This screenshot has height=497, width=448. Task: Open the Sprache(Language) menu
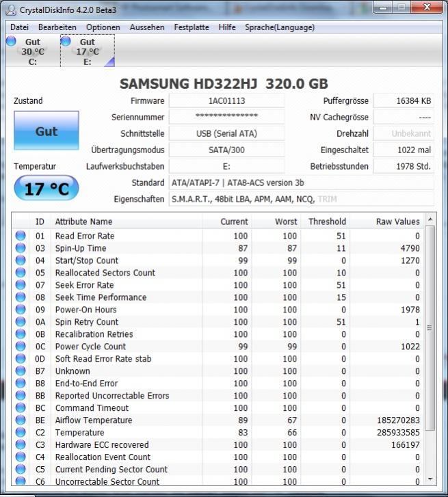coord(280,27)
